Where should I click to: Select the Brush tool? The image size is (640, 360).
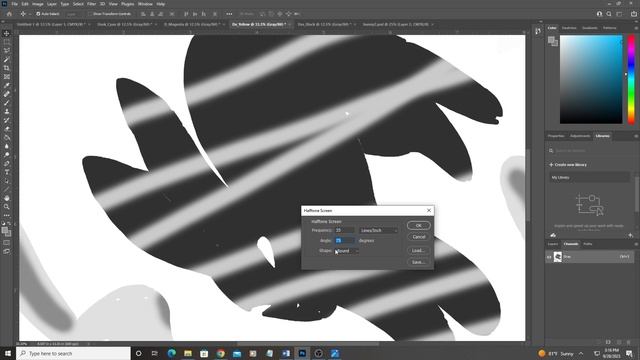(x=7, y=103)
